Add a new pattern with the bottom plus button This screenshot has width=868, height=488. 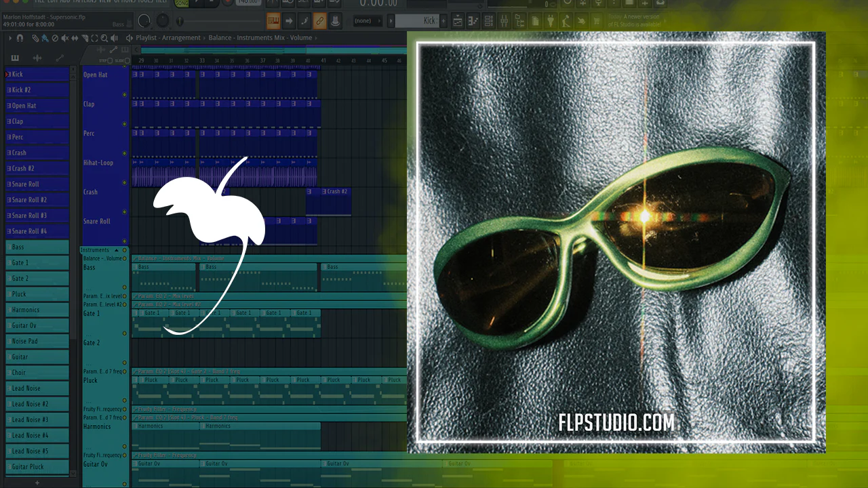37,483
